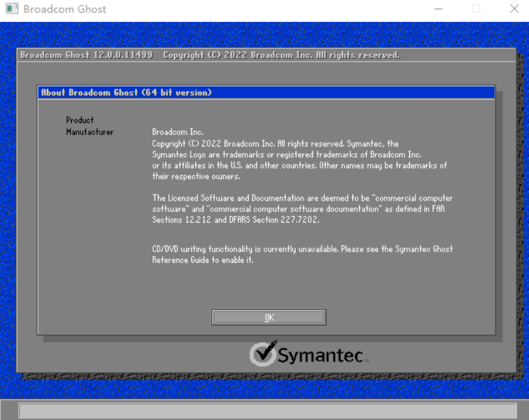Click the "their respective owners." line
The height and width of the screenshot is (420, 529).
click(196, 177)
